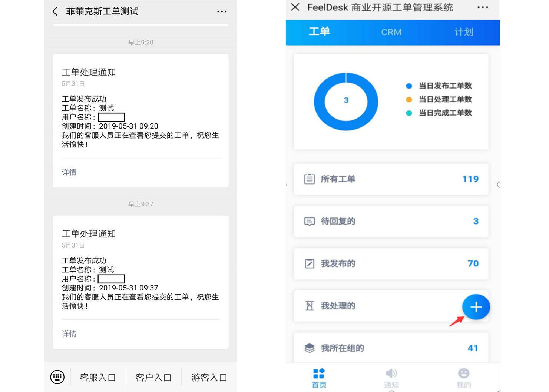Open 我发布的 row
549x392 pixels.
[391, 263]
